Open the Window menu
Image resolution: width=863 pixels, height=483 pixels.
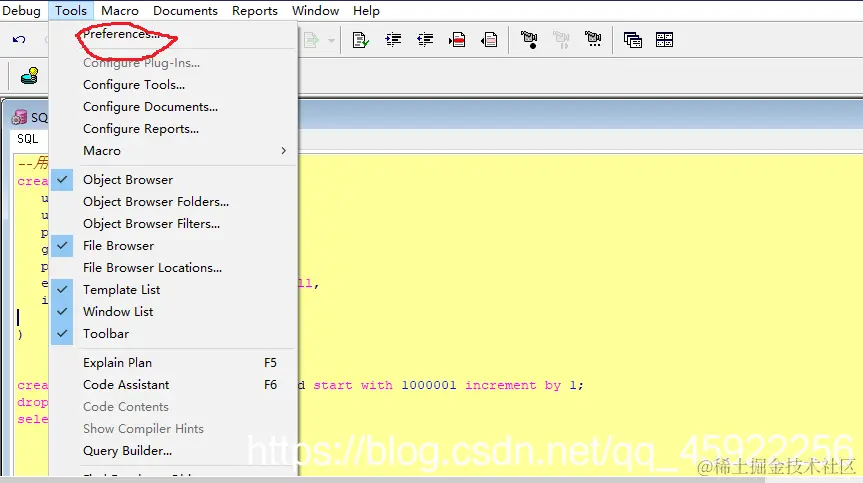pyautogui.click(x=315, y=11)
